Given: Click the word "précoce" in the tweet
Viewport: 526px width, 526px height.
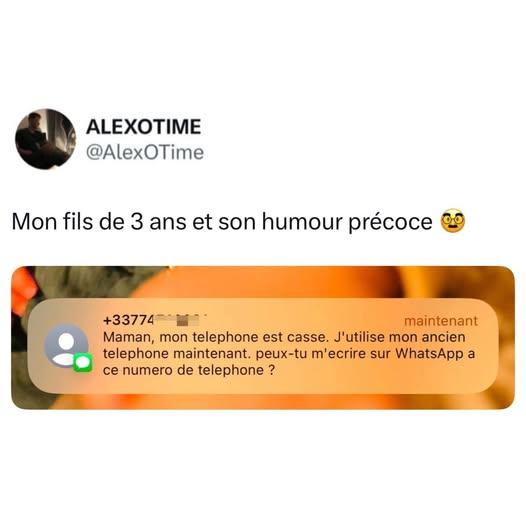Looking at the screenshot, I should click(x=390, y=223).
